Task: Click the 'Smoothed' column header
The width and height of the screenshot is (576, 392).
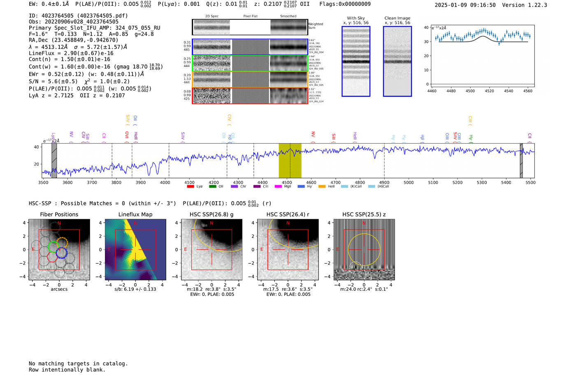Action: pos(288,16)
